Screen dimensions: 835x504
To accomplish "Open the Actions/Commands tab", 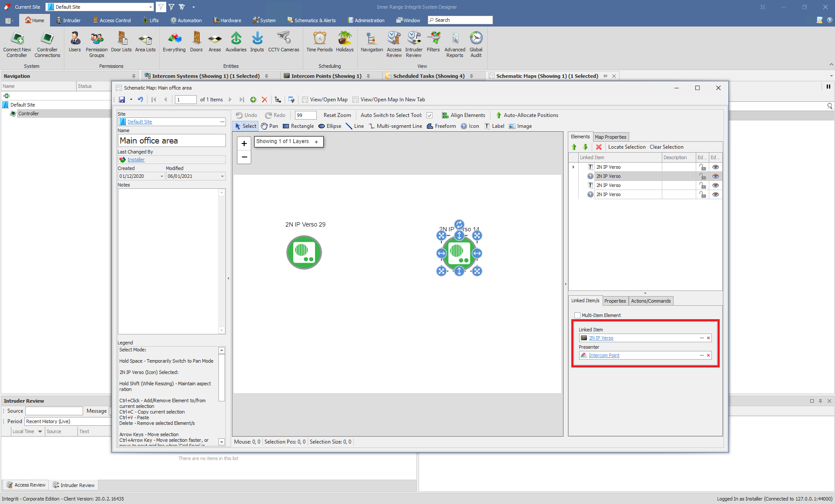I will (651, 301).
